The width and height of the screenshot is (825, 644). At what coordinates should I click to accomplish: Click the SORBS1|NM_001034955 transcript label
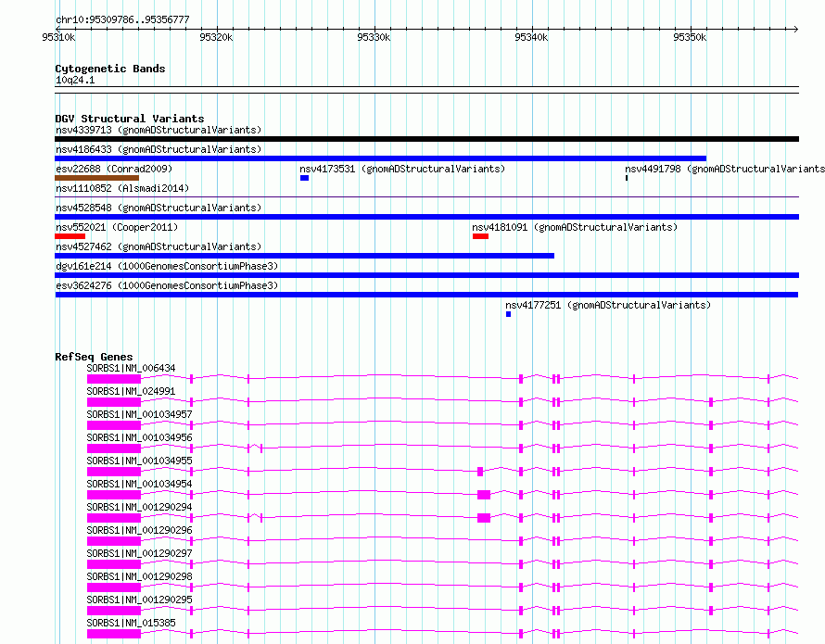pyautogui.click(x=139, y=461)
